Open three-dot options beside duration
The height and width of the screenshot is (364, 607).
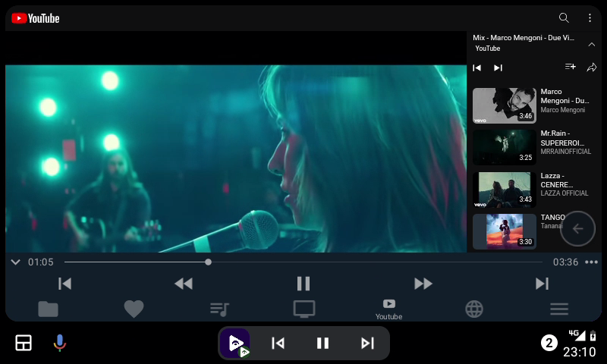point(591,262)
